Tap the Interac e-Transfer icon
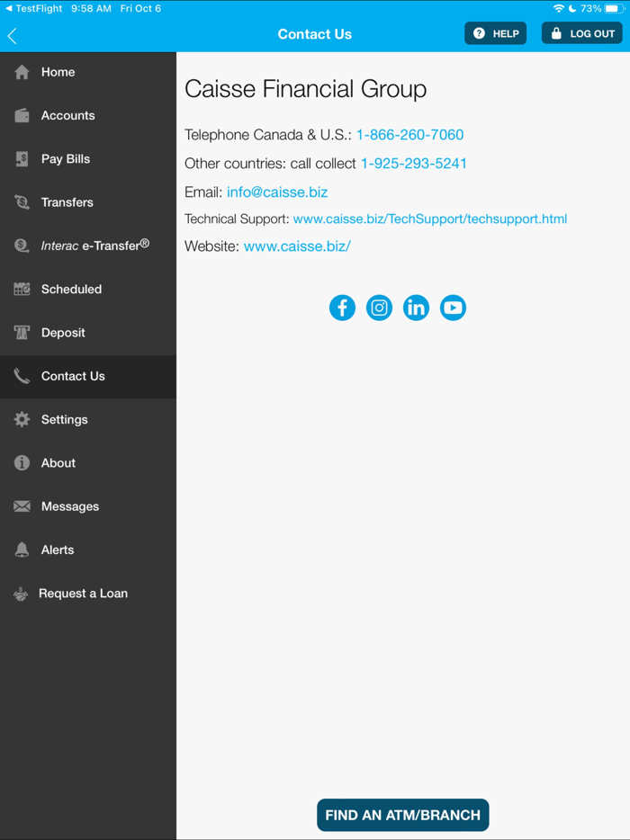Viewport: 630px width, 840px height. (22, 246)
